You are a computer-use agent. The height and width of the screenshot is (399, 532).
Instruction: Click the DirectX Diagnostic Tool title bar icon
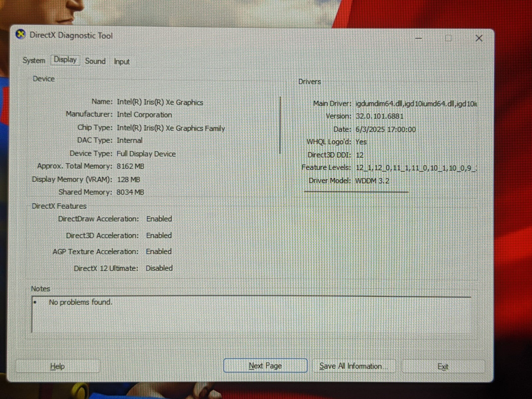click(21, 35)
